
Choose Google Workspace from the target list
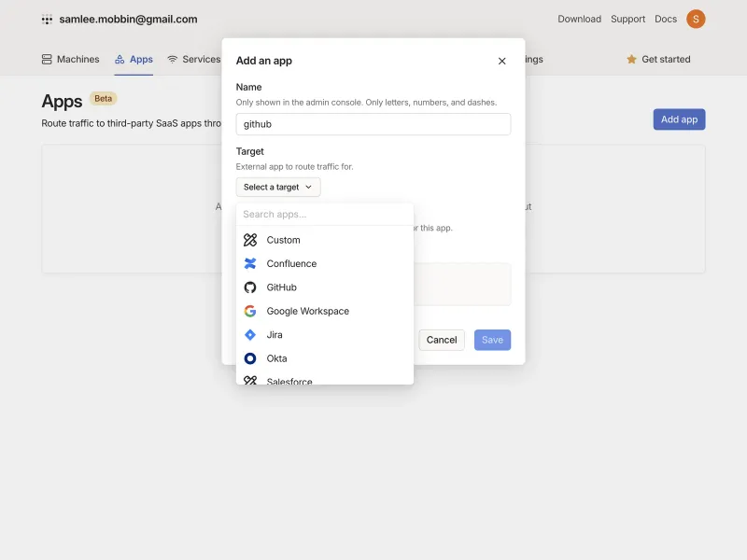tap(325, 311)
